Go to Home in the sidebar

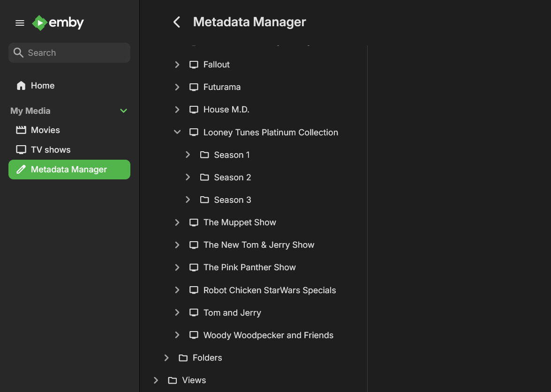(43, 86)
